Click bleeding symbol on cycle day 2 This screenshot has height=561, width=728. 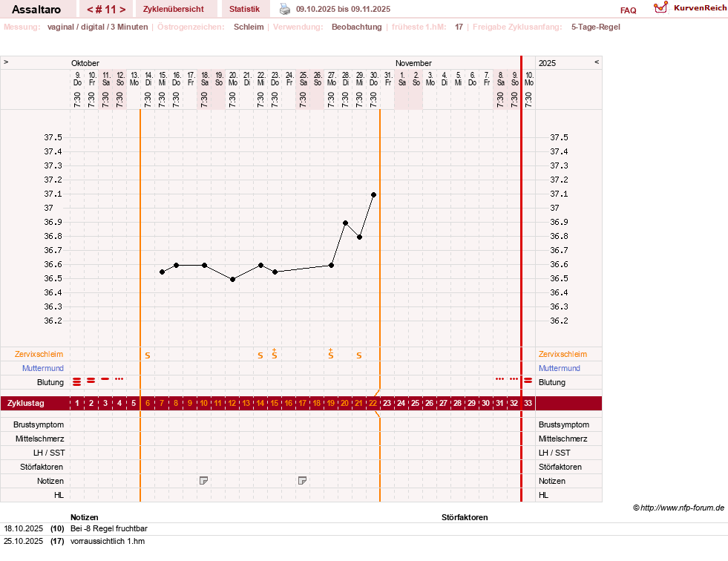point(91,381)
